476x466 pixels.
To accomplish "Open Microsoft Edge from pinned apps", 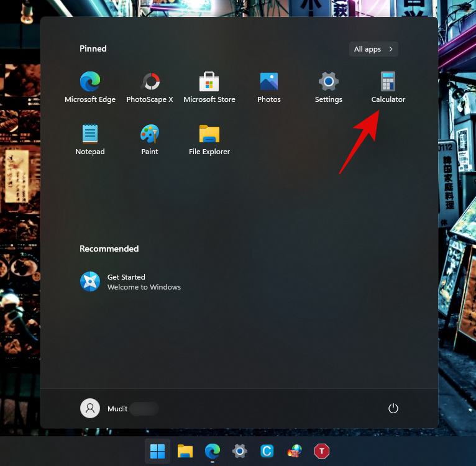I will (x=90, y=87).
